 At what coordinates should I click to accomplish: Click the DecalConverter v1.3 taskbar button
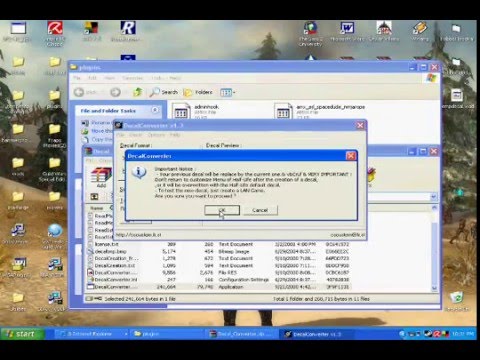316,334
